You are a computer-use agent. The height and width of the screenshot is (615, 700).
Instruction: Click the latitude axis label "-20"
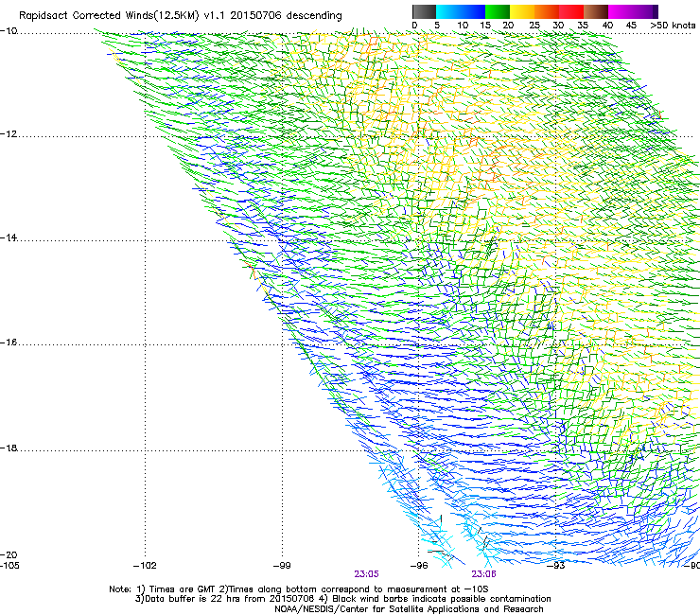click(x=9, y=554)
